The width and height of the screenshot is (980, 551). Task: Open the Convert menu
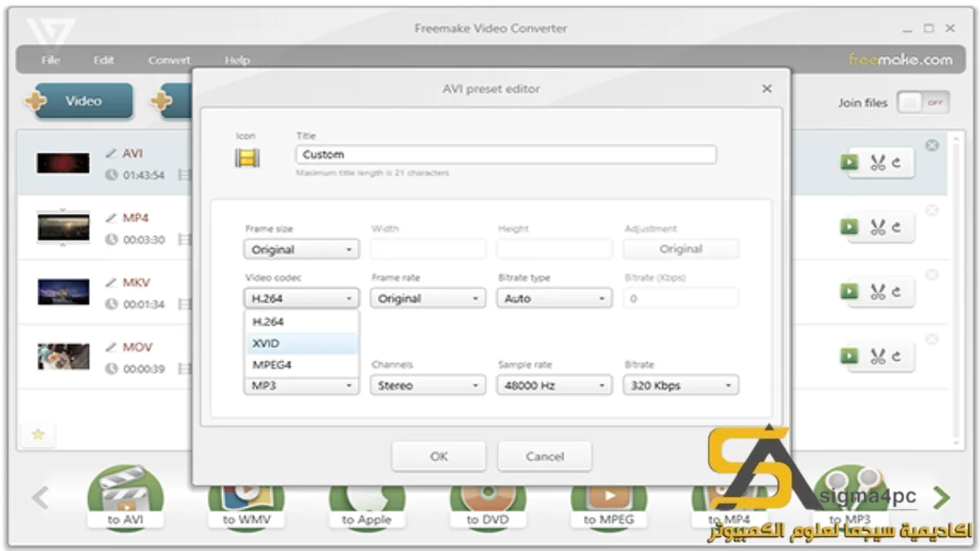[x=169, y=60]
